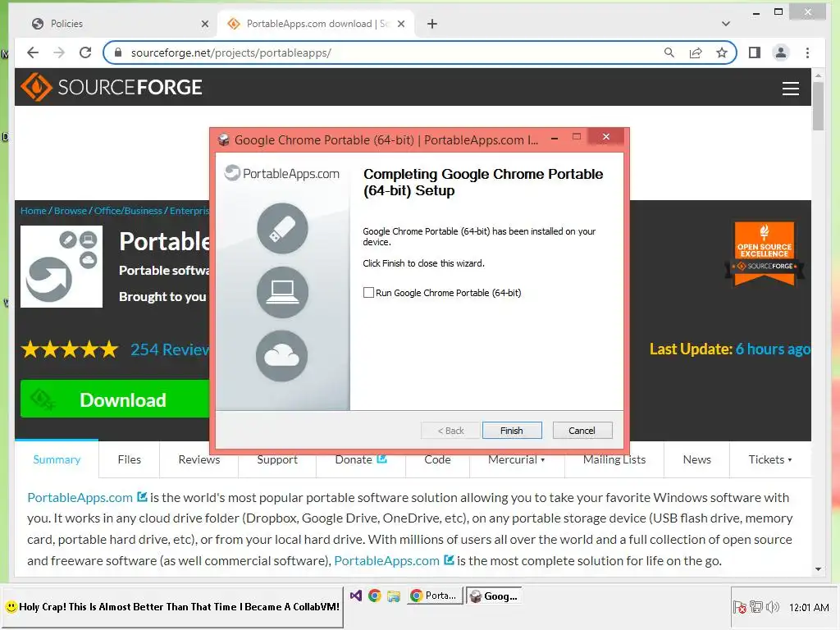Open the 254 Reviews link

coord(170,349)
